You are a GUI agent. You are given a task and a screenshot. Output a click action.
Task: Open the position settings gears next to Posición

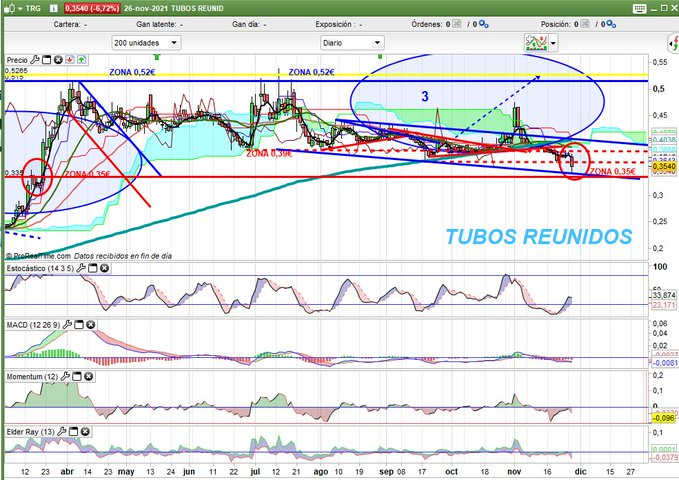611,25
